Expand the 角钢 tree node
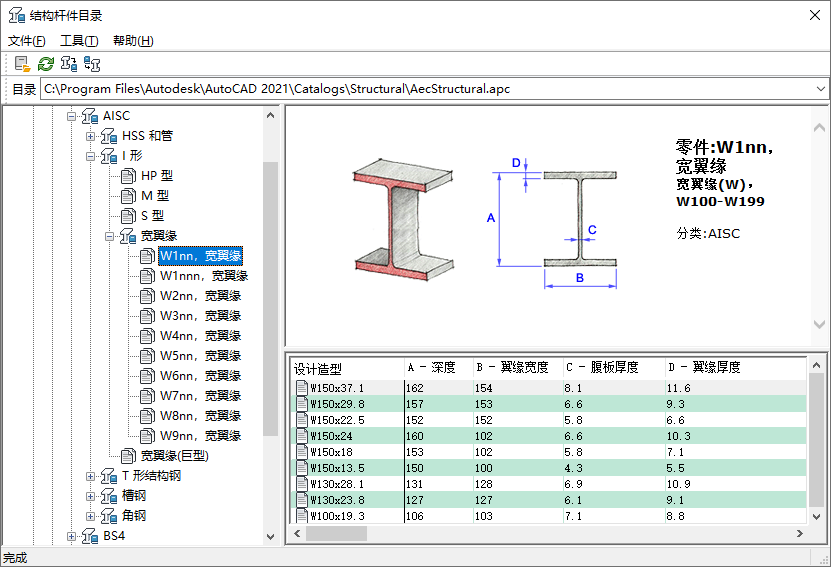 click(x=91, y=516)
